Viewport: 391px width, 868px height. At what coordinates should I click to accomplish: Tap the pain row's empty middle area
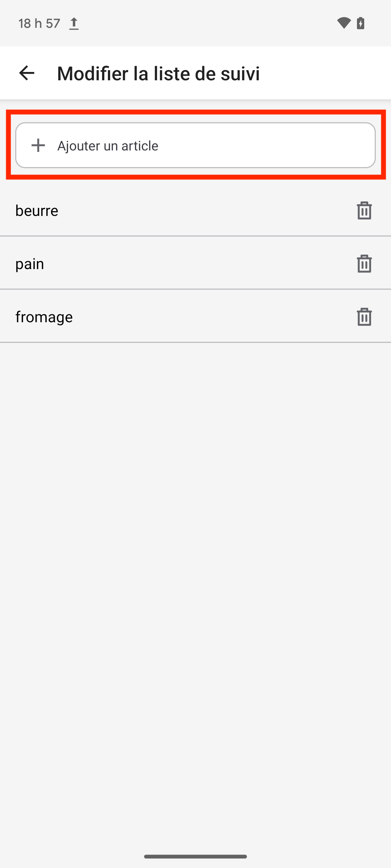coord(195,264)
